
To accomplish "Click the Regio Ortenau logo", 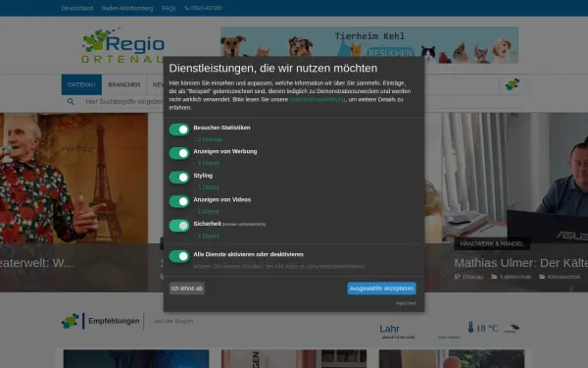I will [x=123, y=45].
